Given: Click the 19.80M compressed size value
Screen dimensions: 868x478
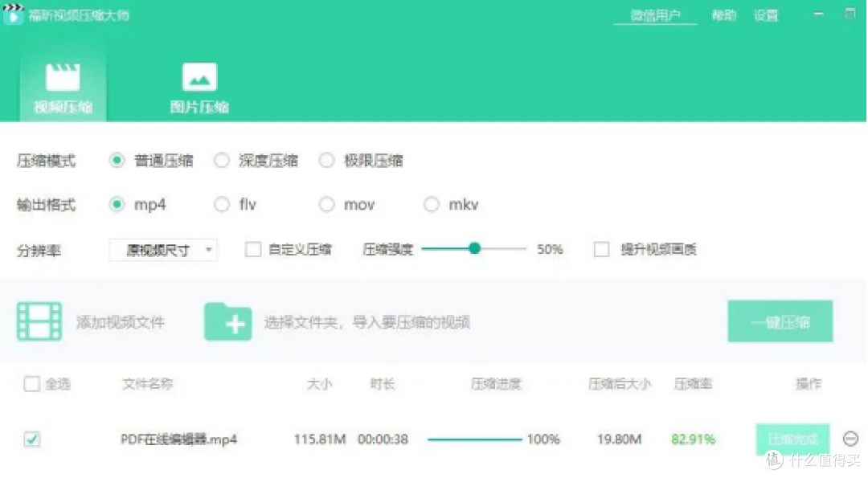Looking at the screenshot, I should point(620,439).
